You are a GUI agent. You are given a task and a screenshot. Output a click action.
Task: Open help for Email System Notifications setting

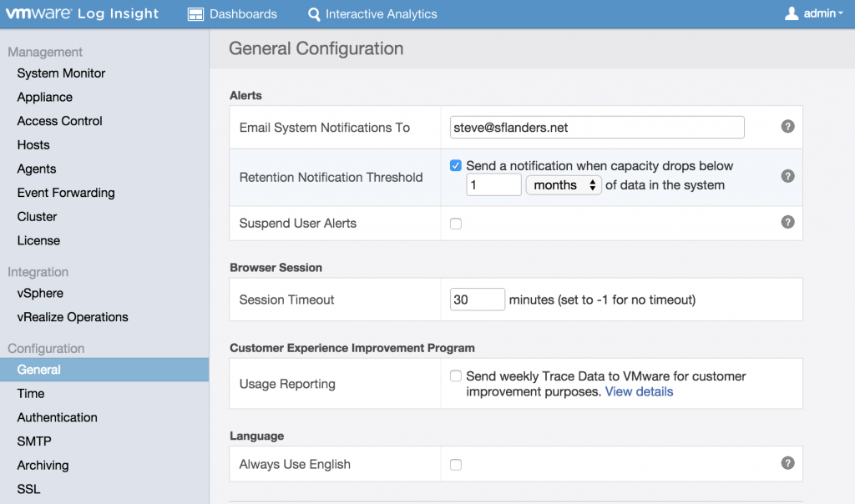pyautogui.click(x=787, y=127)
